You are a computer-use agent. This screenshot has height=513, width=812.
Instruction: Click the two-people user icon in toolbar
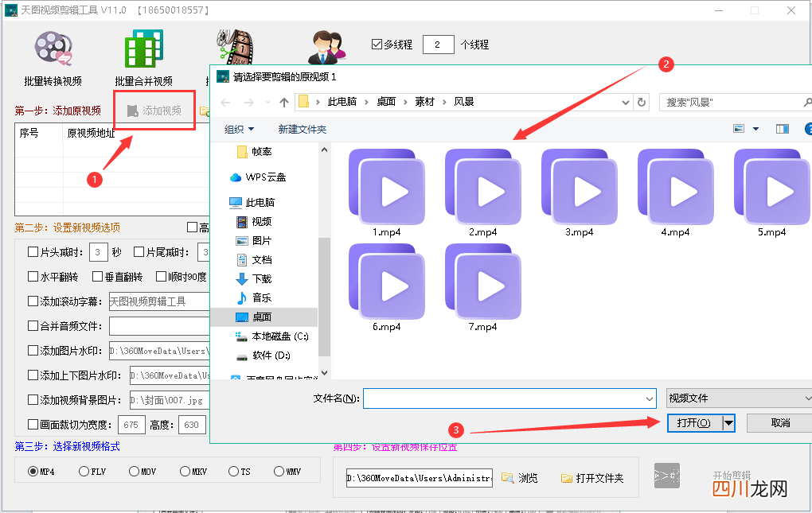click(x=327, y=48)
